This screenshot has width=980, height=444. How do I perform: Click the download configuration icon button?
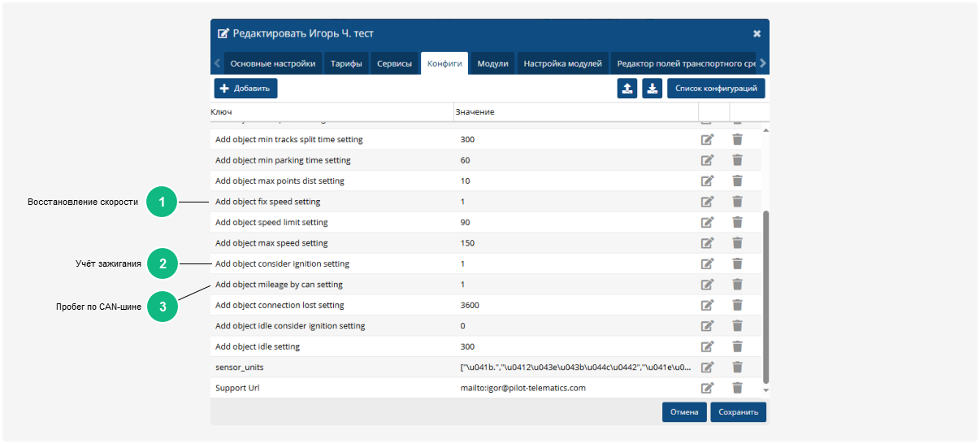[652, 89]
